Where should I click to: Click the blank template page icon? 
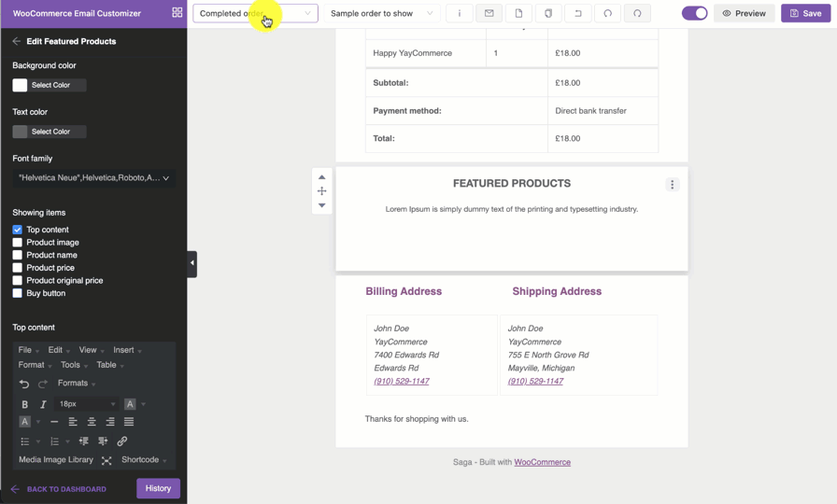coord(518,13)
